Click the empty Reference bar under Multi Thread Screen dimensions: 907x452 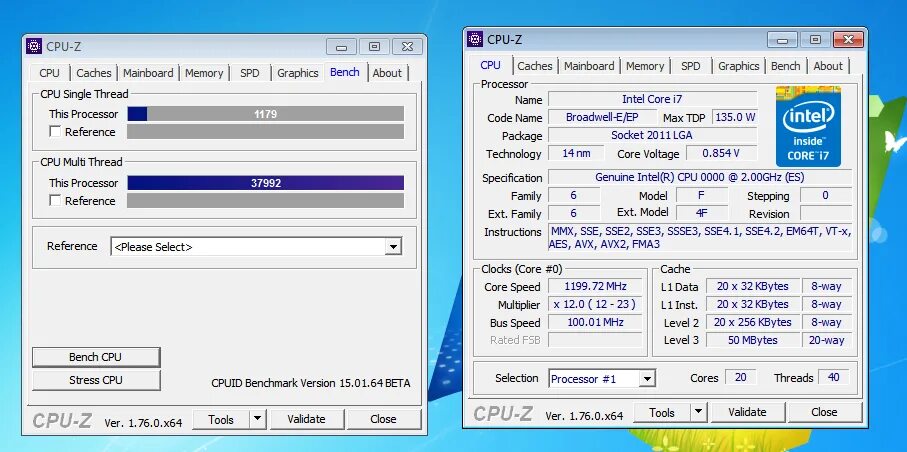pyautogui.click(x=266, y=201)
